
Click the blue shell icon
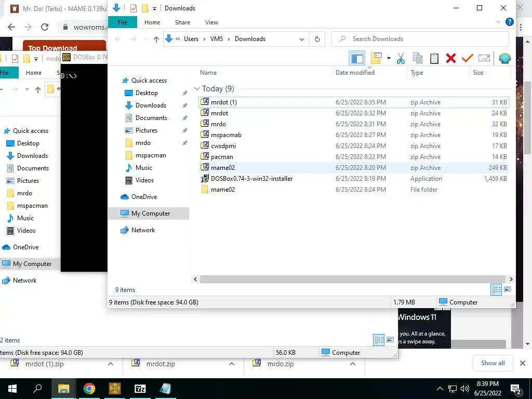click(x=504, y=58)
